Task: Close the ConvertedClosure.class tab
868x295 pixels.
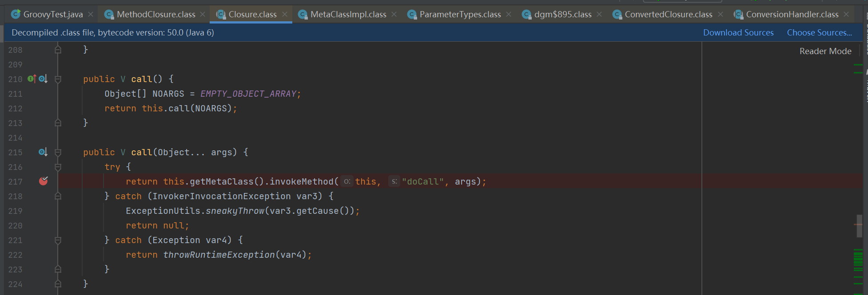Action: 721,14
